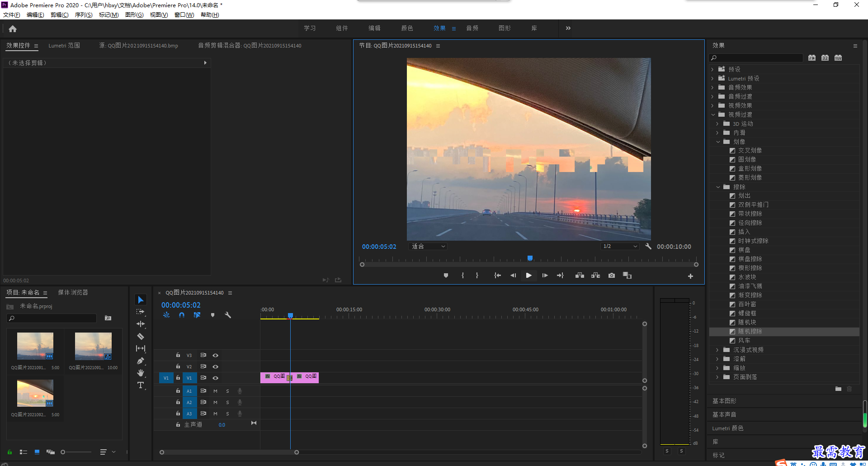Collapse the 划像 folder
This screenshot has height=466, width=868.
tap(717, 142)
